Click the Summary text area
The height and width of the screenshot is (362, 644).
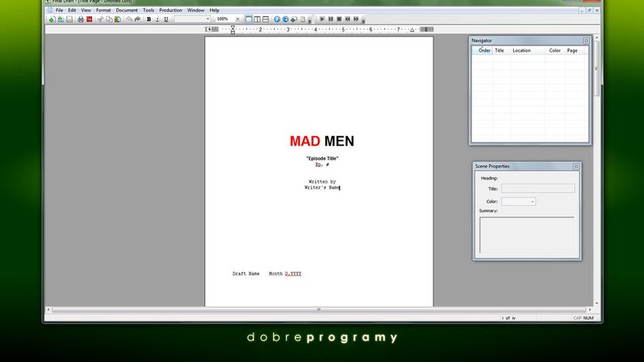(x=527, y=235)
